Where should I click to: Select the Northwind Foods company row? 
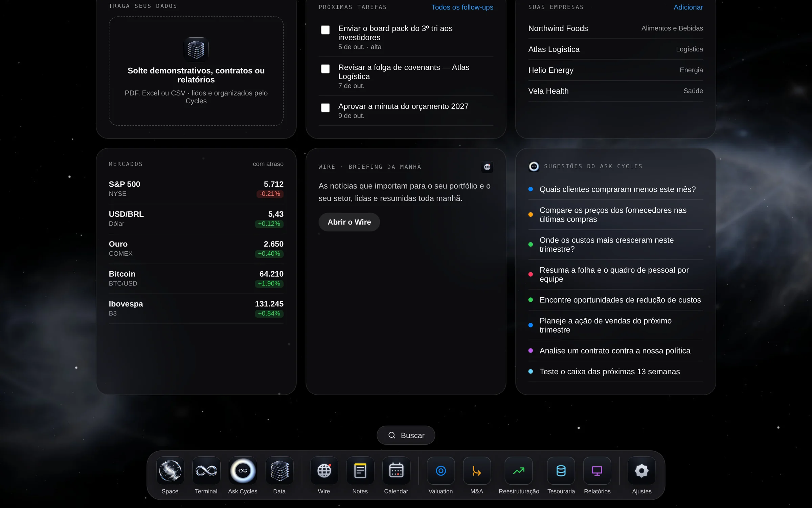pos(615,28)
